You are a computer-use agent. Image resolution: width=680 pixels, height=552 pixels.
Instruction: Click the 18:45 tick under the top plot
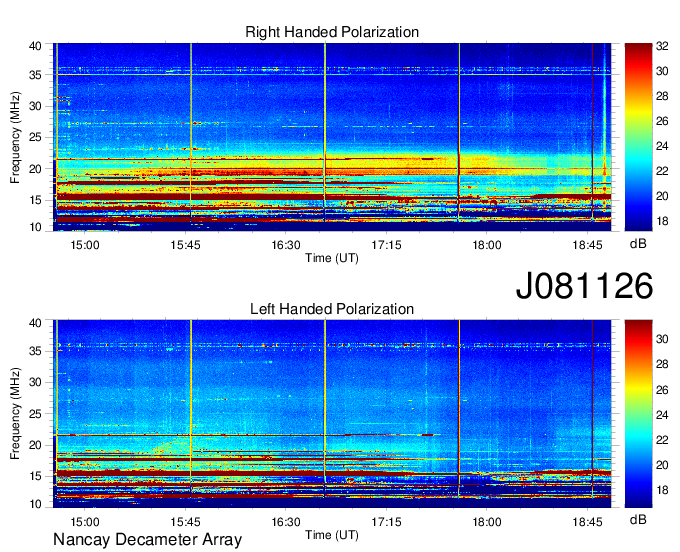pos(587,245)
